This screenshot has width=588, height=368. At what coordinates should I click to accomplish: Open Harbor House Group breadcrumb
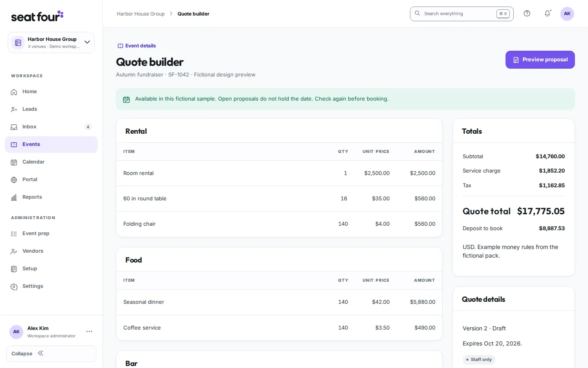click(x=140, y=14)
